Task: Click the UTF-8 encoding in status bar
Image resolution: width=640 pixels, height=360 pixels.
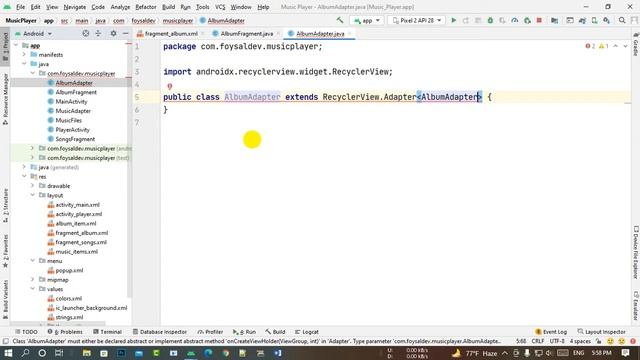Action: tap(557, 341)
